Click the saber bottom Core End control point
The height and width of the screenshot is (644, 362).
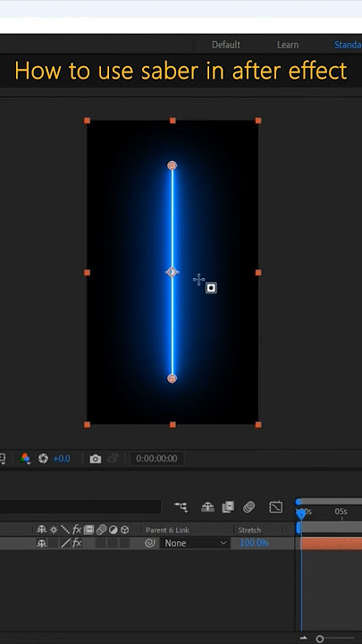[x=173, y=378]
